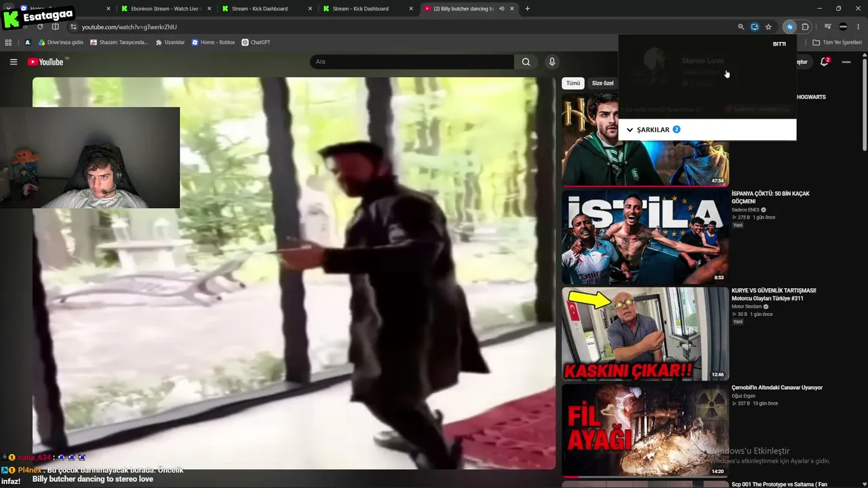The width and height of the screenshot is (868, 488).
Task: Click the video title Billy butcher dancing to stereo love
Action: point(93,479)
